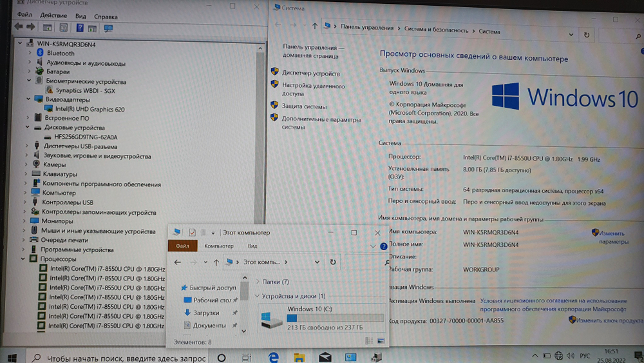The image size is (644, 363).
Task: Open the Вид menu in Device Manager
Action: pyautogui.click(x=80, y=16)
